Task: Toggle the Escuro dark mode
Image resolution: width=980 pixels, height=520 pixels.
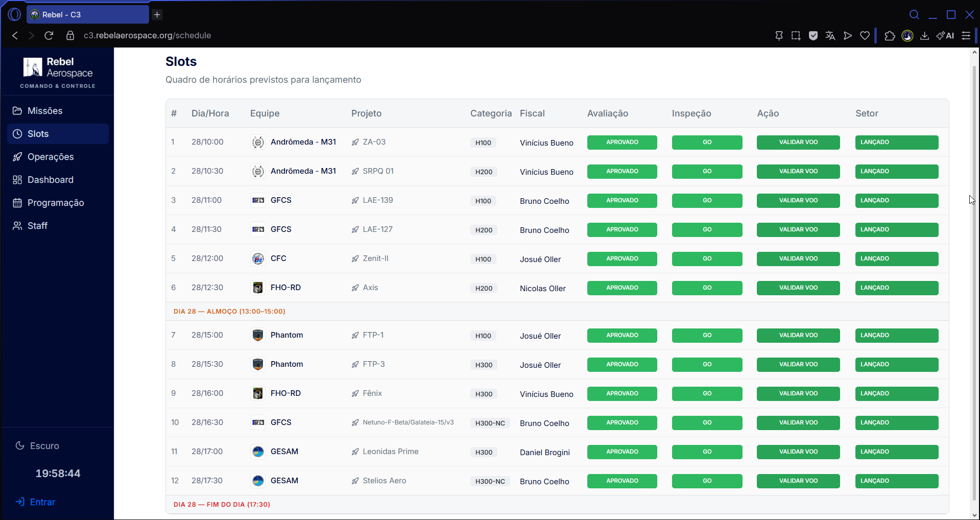Action: 37,446
